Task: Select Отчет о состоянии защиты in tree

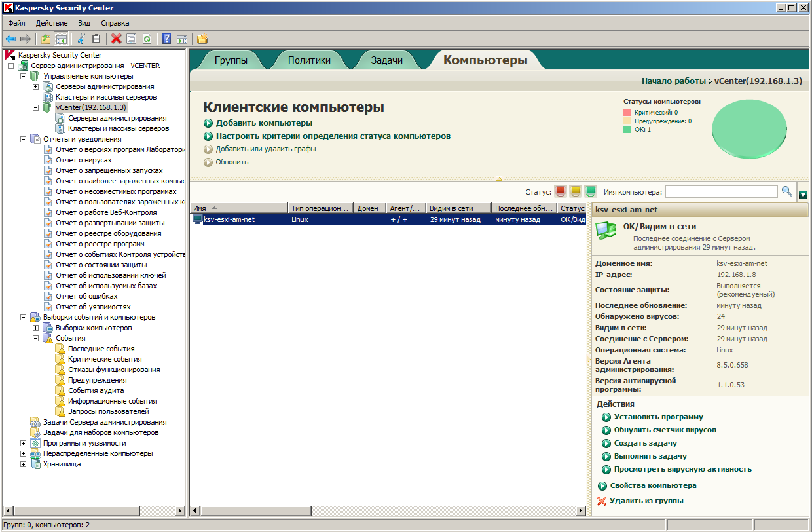Action: tap(101, 265)
